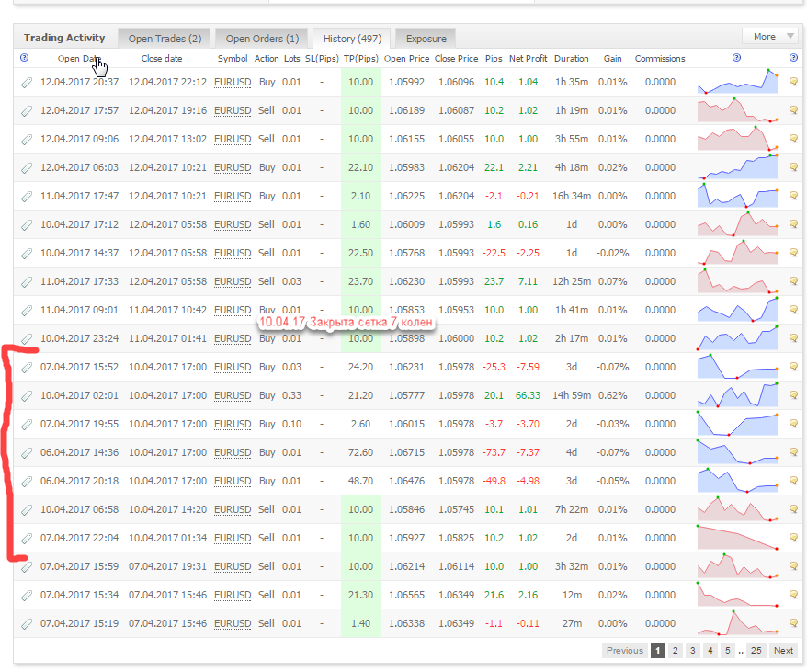
Task: Click paperclip icon for trade opened 11.04.2017 09:01
Action: pos(27,310)
